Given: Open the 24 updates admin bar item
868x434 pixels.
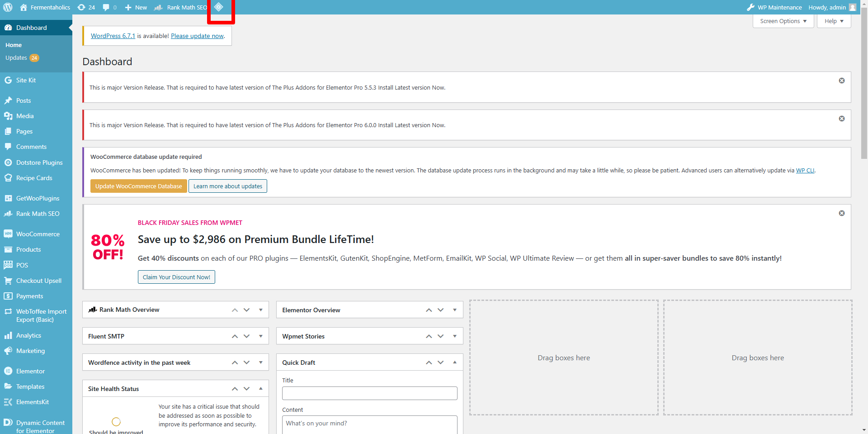Looking at the screenshot, I should (x=86, y=7).
